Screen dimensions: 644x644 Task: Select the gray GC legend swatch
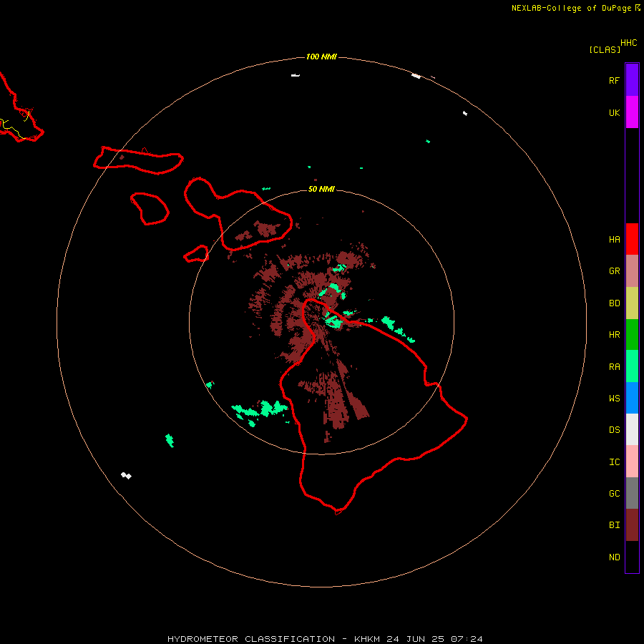tap(632, 493)
